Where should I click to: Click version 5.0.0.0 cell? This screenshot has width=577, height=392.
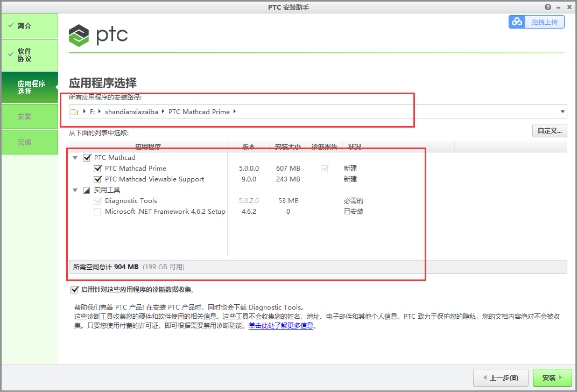tap(249, 168)
